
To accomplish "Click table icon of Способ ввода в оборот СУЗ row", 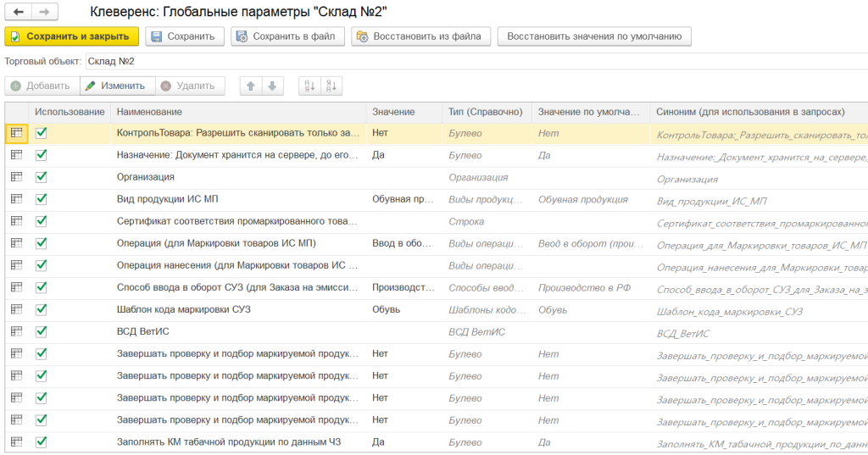I will click(x=17, y=287).
